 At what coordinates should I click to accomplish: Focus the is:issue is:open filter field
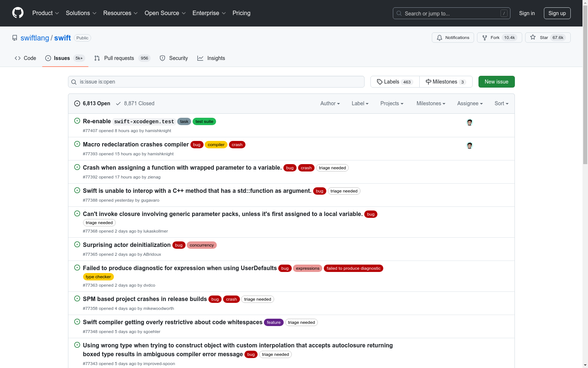[216, 82]
